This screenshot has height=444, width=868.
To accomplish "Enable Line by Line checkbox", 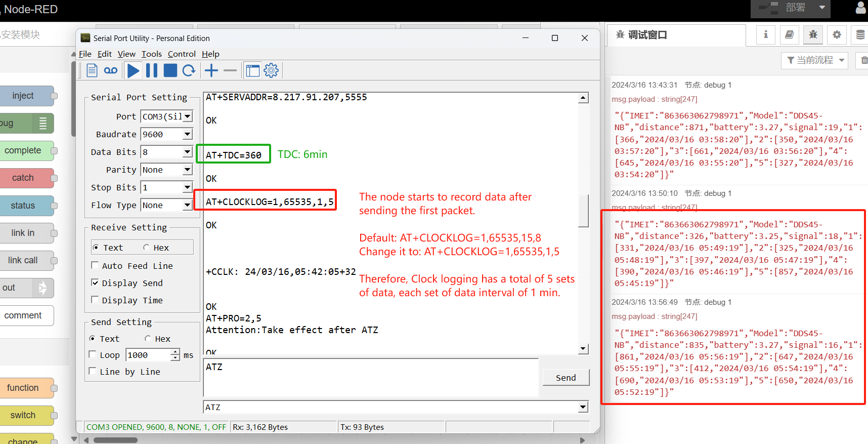I will (93, 371).
